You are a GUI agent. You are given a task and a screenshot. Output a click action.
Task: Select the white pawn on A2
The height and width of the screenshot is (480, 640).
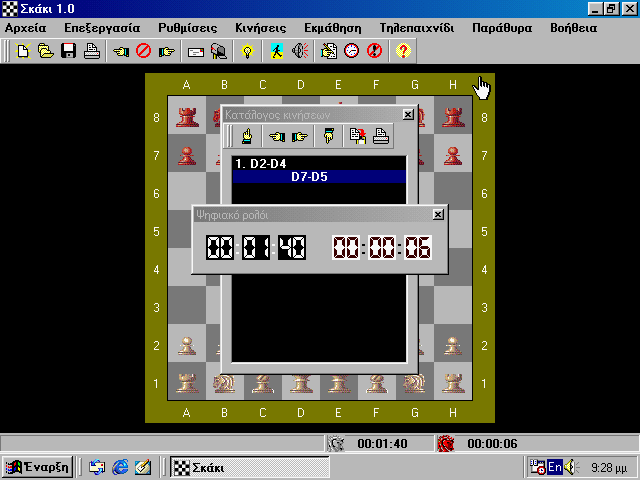point(187,346)
